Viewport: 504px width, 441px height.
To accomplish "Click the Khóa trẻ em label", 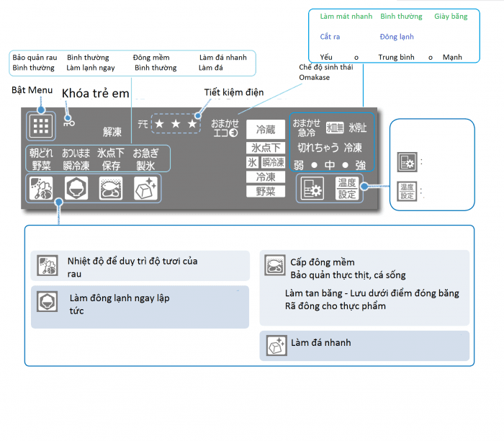I will (96, 93).
